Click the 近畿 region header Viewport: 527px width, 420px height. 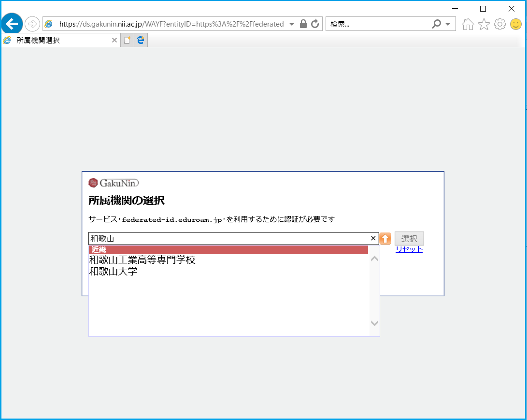[x=228, y=250]
